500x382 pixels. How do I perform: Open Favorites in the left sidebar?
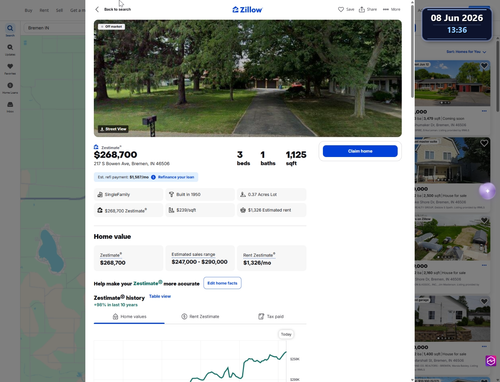(10, 68)
